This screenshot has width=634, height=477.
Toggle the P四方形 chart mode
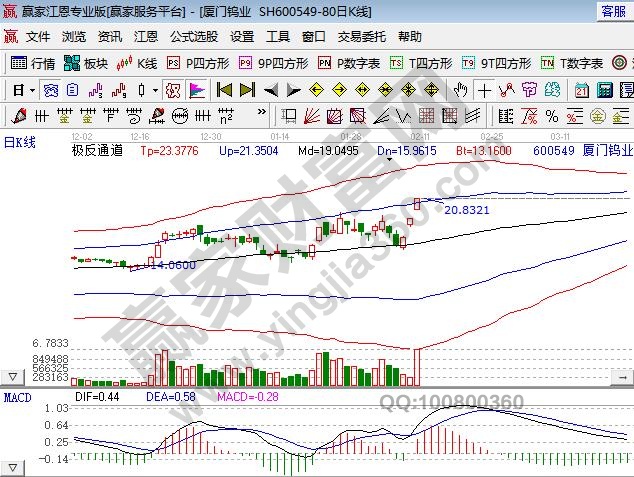[x=195, y=63]
